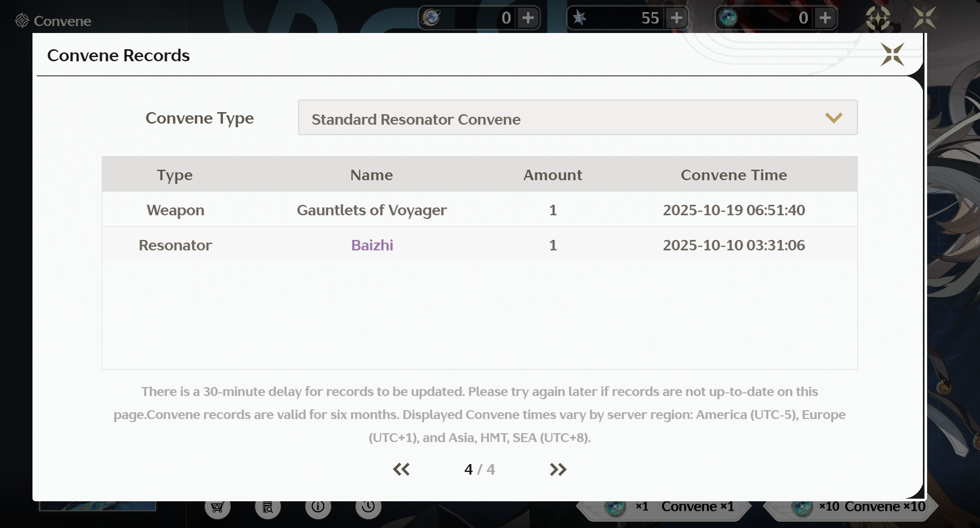Image resolution: width=980 pixels, height=528 pixels.
Task: Click the amount 1 in the Baizhi row
Action: click(553, 245)
